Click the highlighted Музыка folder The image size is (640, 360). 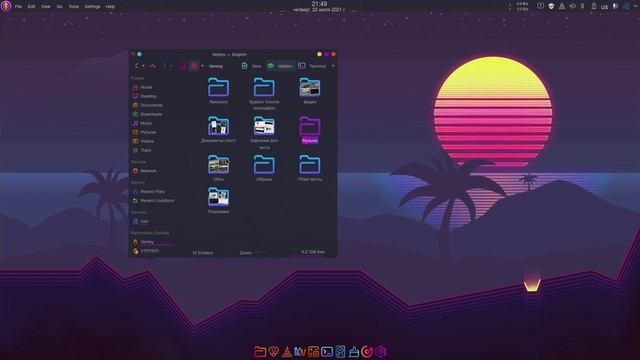point(310,129)
